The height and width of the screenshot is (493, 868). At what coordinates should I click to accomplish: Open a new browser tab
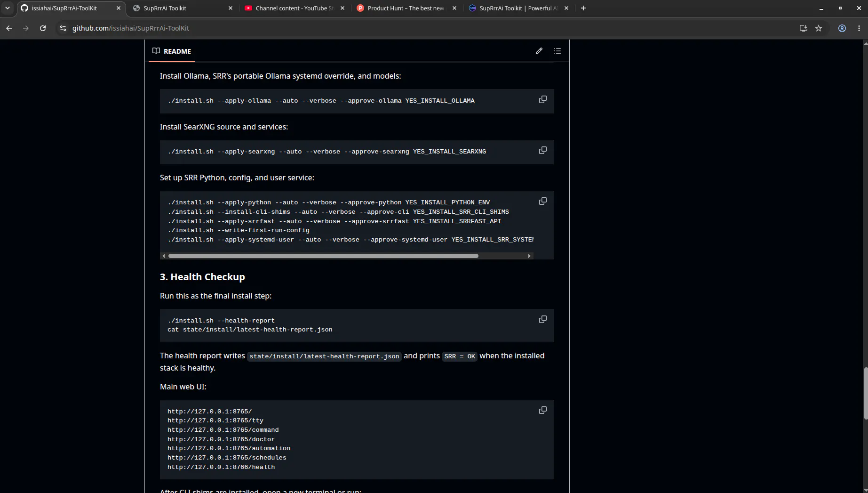(x=583, y=8)
